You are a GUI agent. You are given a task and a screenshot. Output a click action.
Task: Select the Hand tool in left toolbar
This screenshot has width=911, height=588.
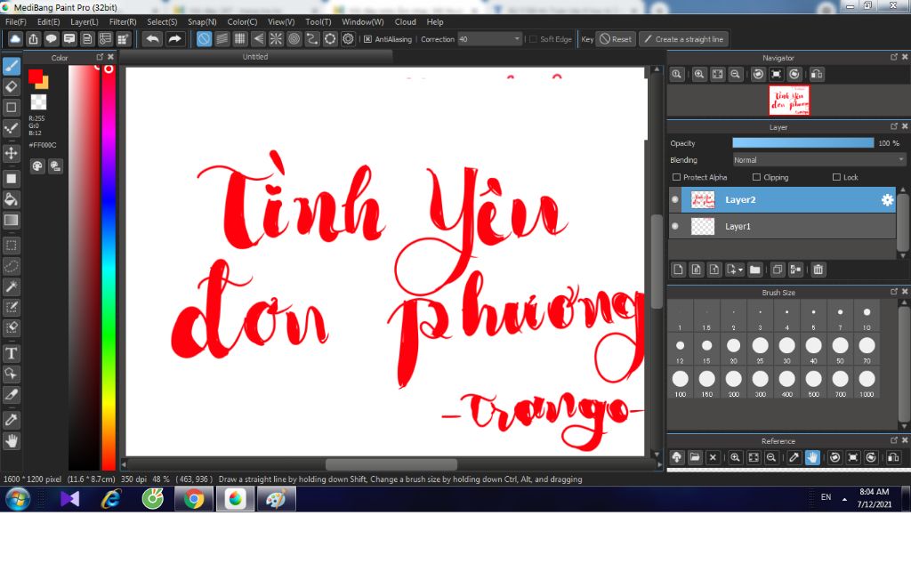point(11,441)
